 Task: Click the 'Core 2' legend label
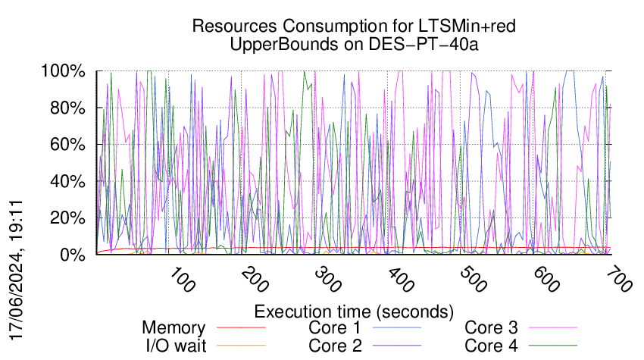click(x=335, y=346)
